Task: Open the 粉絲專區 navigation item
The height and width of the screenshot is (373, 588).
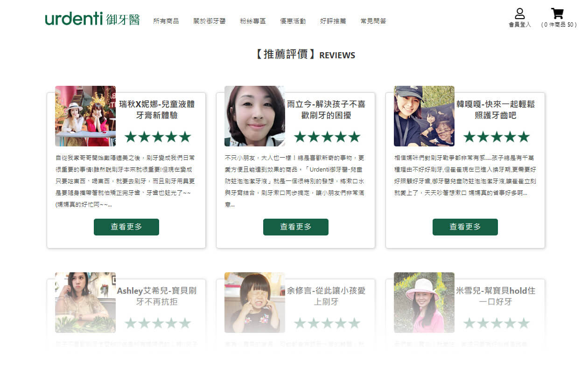Action: point(253,21)
